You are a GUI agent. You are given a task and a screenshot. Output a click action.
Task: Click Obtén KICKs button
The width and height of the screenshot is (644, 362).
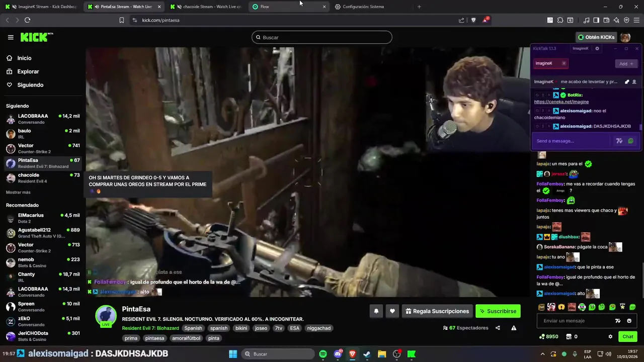[597, 37]
